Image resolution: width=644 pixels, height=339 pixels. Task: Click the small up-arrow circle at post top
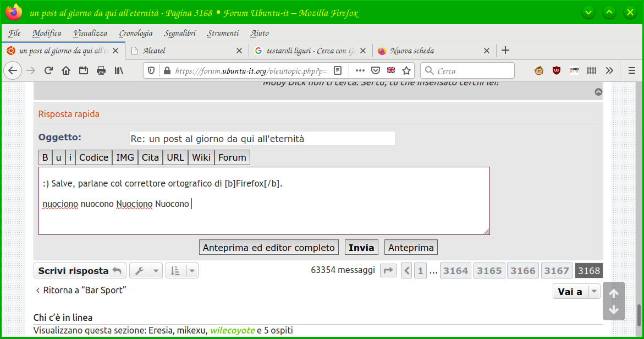pos(598,92)
